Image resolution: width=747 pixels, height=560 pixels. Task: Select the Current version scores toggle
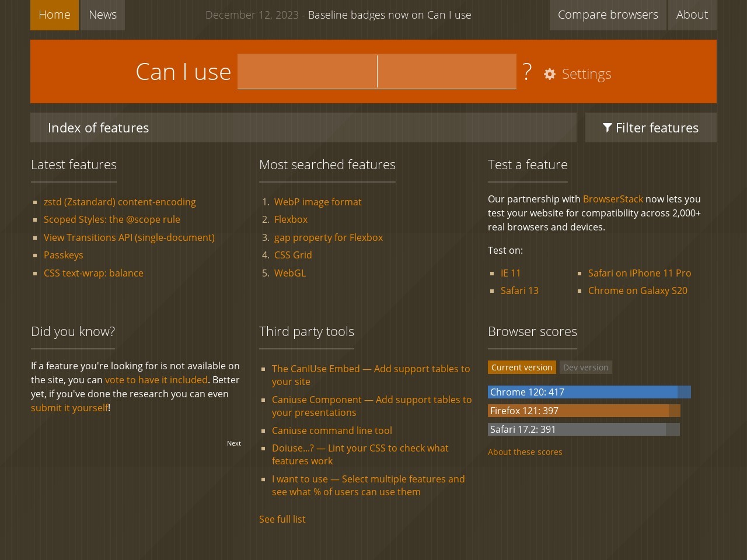521,367
